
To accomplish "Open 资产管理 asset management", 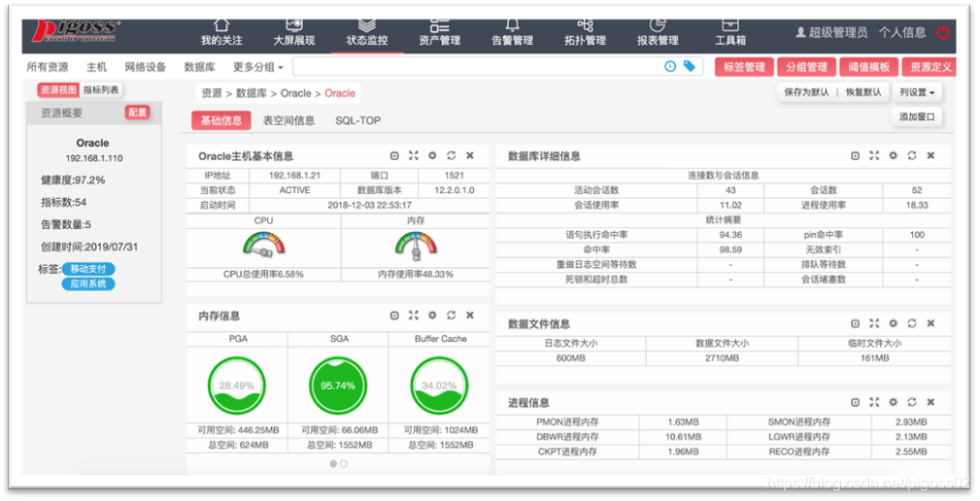I will tap(439, 32).
